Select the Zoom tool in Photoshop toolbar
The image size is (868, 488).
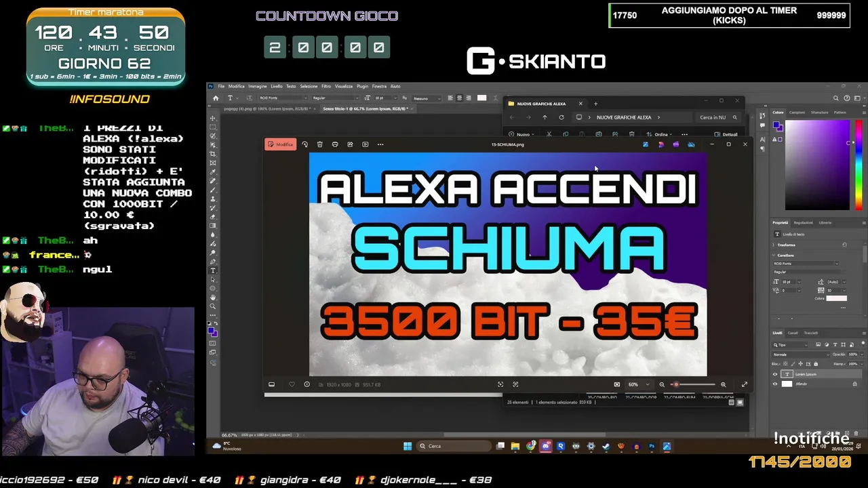pyautogui.click(x=213, y=306)
